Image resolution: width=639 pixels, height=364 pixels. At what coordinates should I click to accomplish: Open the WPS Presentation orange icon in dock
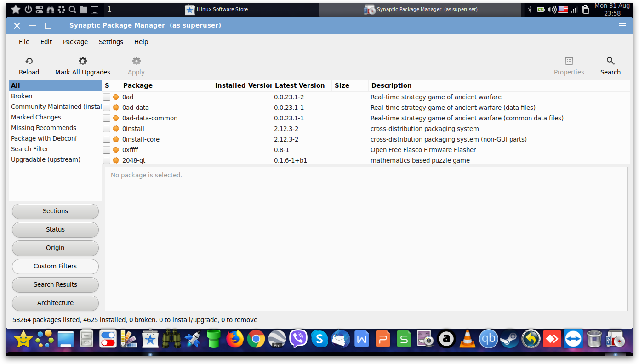click(383, 339)
